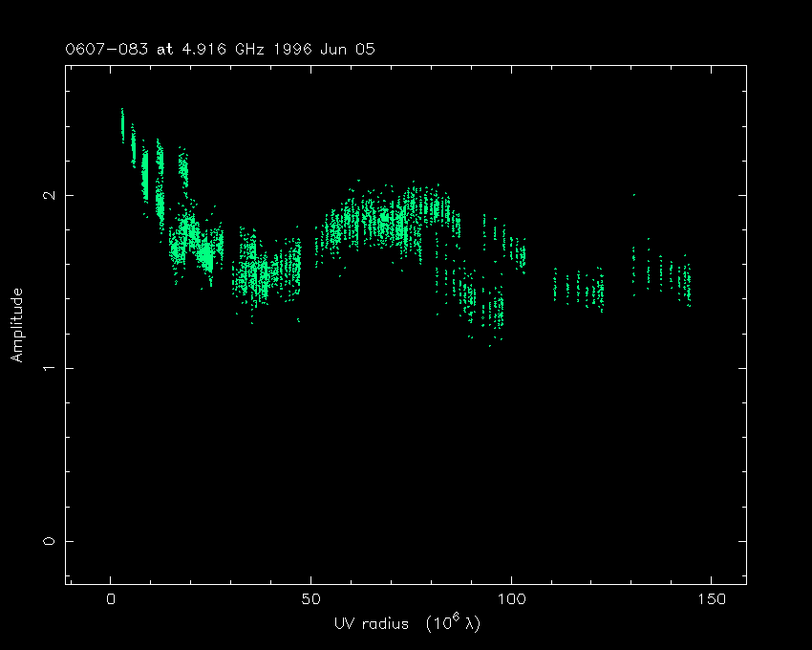Click the x-axis tick label "0"

coord(112,599)
